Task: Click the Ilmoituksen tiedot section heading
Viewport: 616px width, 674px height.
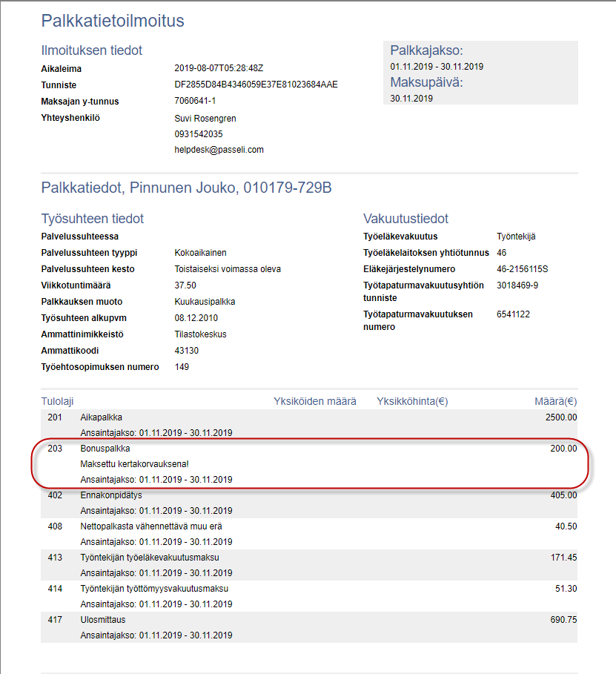Action: [x=91, y=50]
